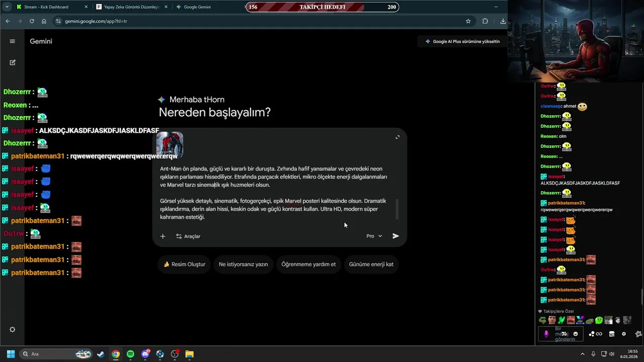Image resolution: width=644 pixels, height=362 pixels.
Task: Select the uploaded Ant-Man image thumbnail
Action: [x=170, y=145]
